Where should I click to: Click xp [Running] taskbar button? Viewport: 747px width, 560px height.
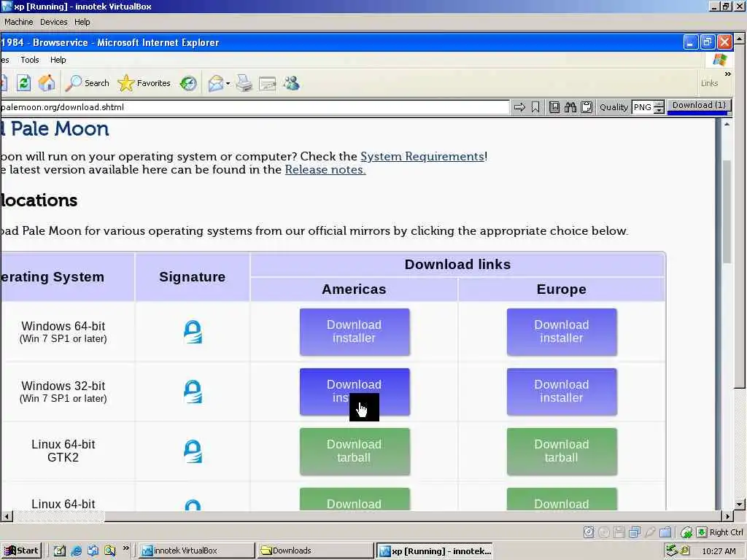click(x=435, y=551)
